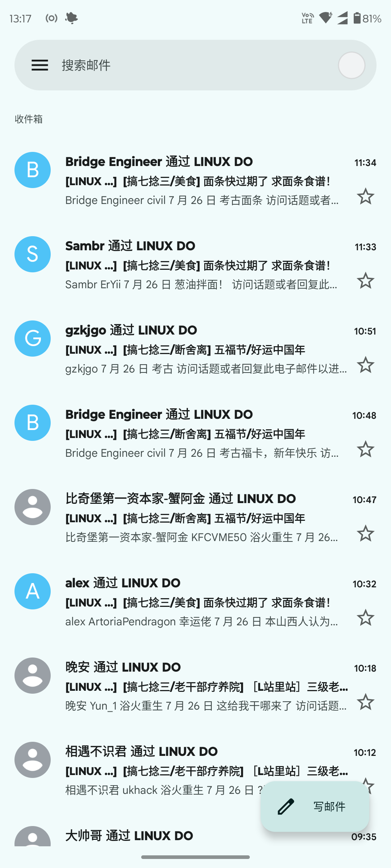Open the hamburger navigation menu
Image resolution: width=391 pixels, height=868 pixels.
40,65
